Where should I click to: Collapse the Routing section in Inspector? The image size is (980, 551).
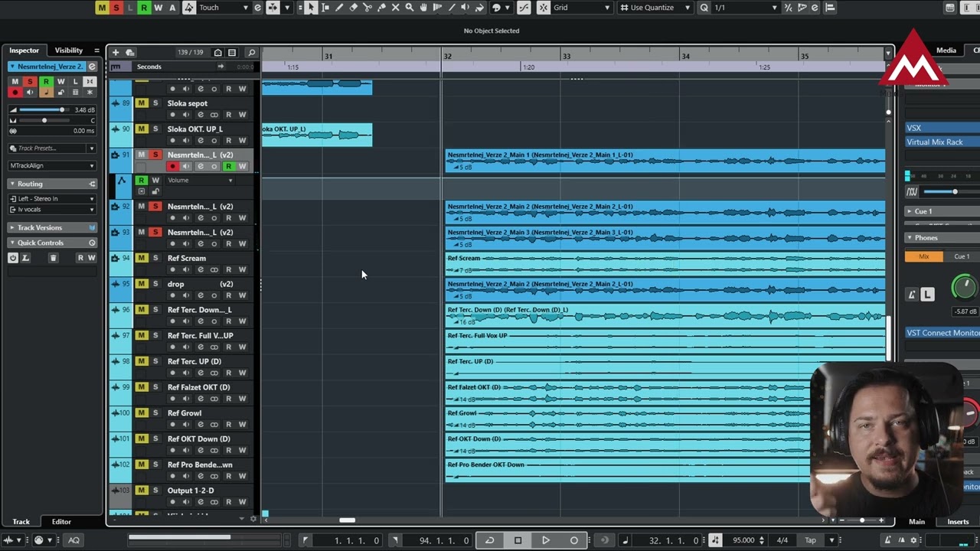click(x=52, y=184)
